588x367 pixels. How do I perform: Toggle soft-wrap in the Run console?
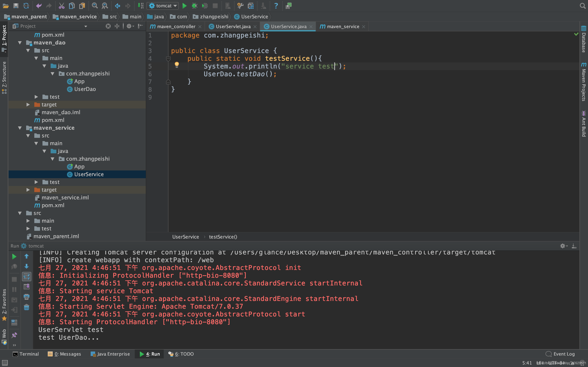27,276
